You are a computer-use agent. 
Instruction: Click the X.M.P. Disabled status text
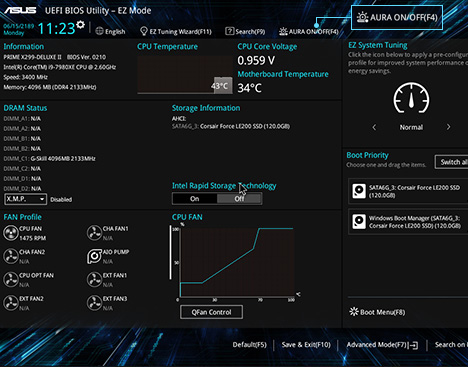61,199
